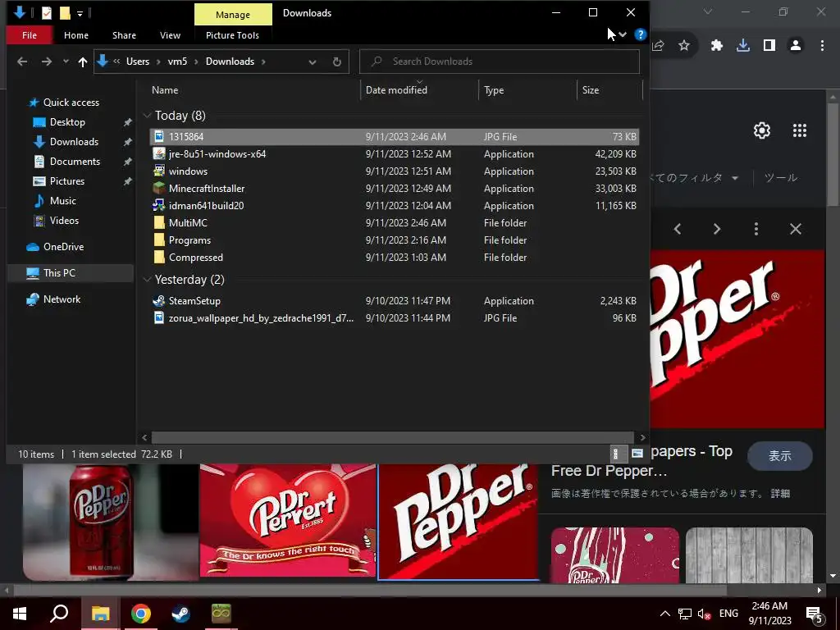Viewport: 840px width, 630px height.
Task: Click the 詳細 copyright details link
Action: (780, 493)
